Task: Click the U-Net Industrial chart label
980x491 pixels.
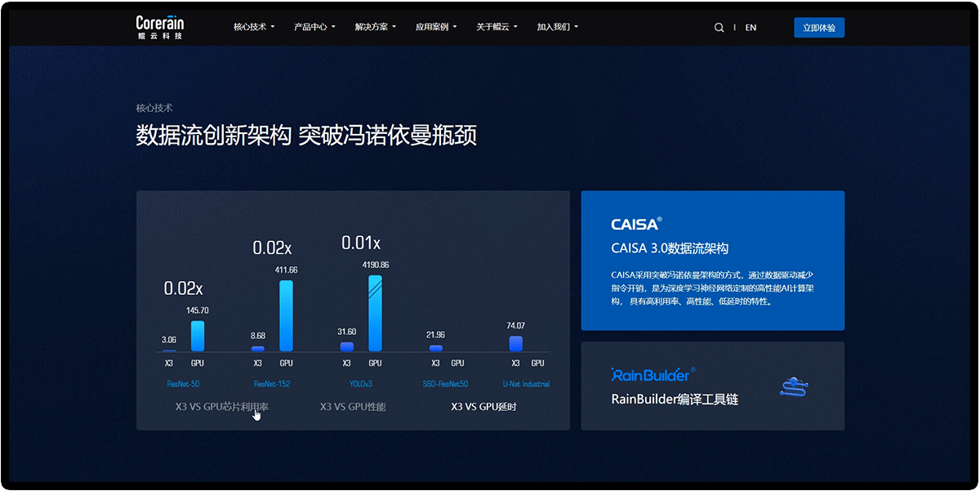Action: point(526,384)
